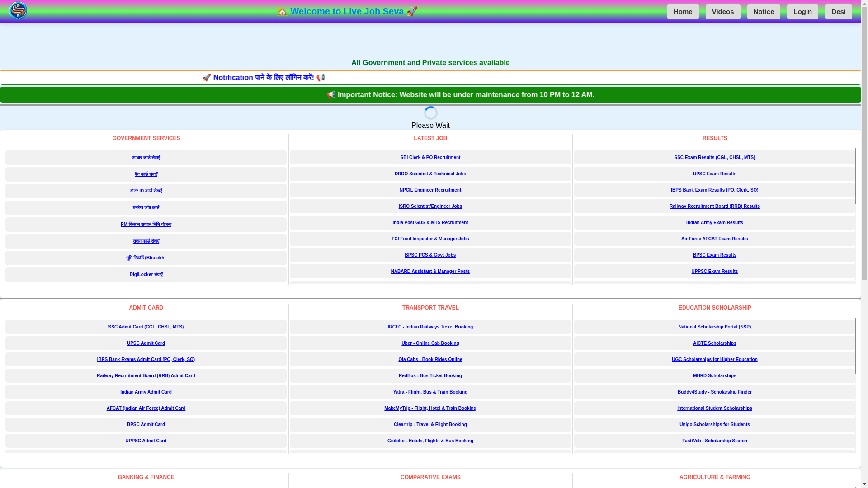Open DigiLocker services link

[x=146, y=275]
